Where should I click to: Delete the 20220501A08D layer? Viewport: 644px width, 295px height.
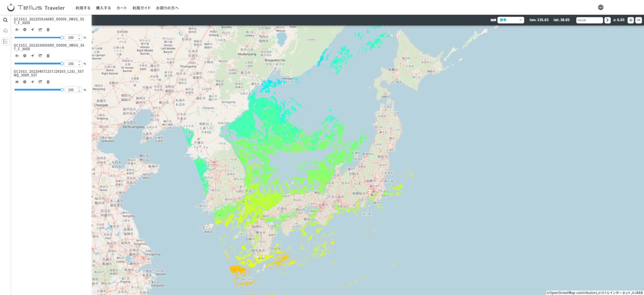(48, 30)
